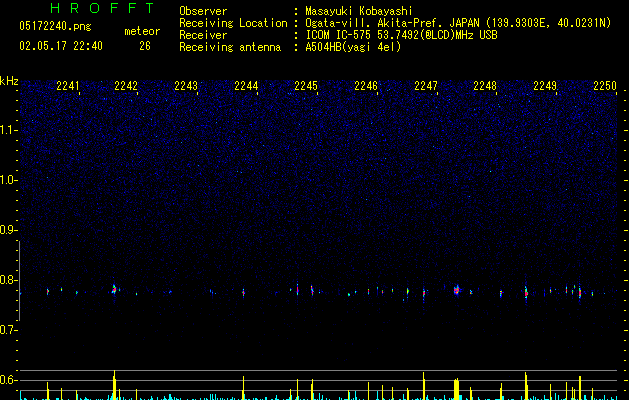The height and width of the screenshot is (400, 629).
Task: Click the bright meteor echo just after 2247
Action: [x=457, y=290]
